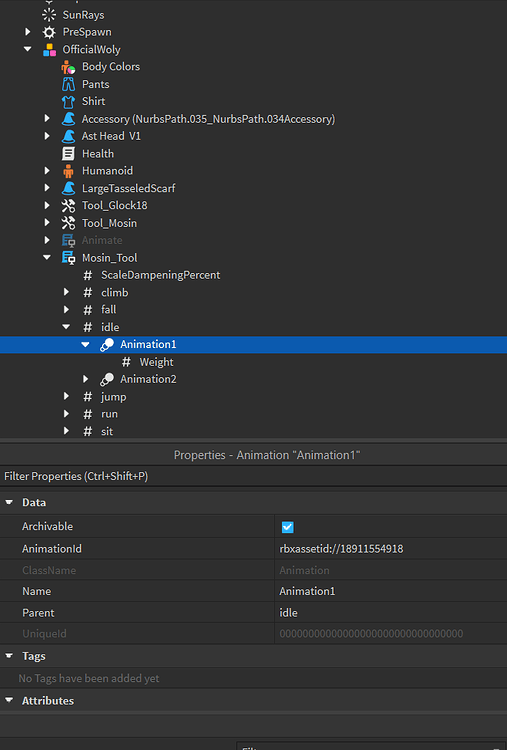This screenshot has height=750, width=507.
Task: Click the Animation2 animation icon
Action: pos(107,379)
